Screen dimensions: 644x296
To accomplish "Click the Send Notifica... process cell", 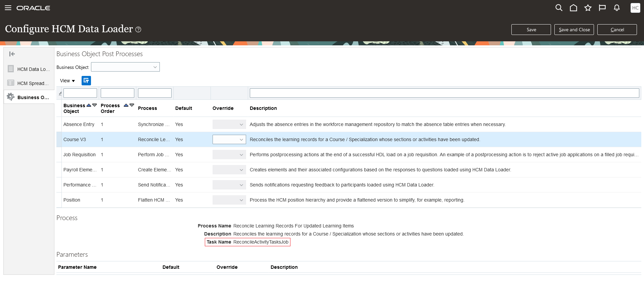I will click(x=154, y=185).
